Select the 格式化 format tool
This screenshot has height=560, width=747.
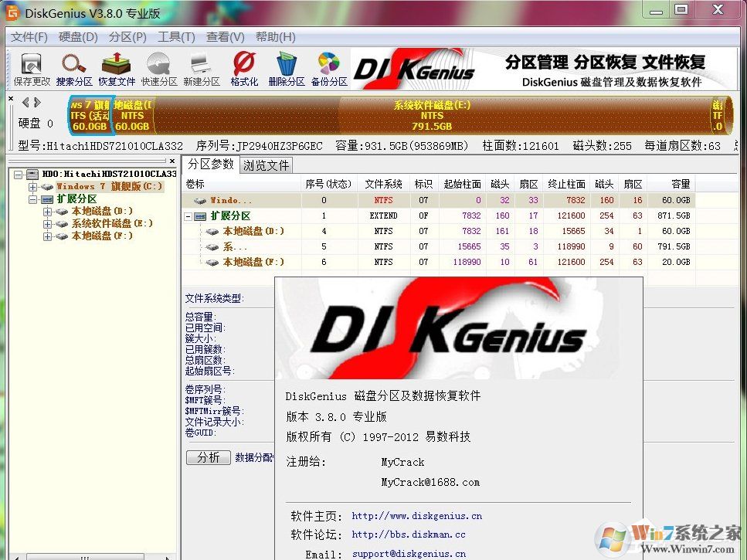pos(243,67)
